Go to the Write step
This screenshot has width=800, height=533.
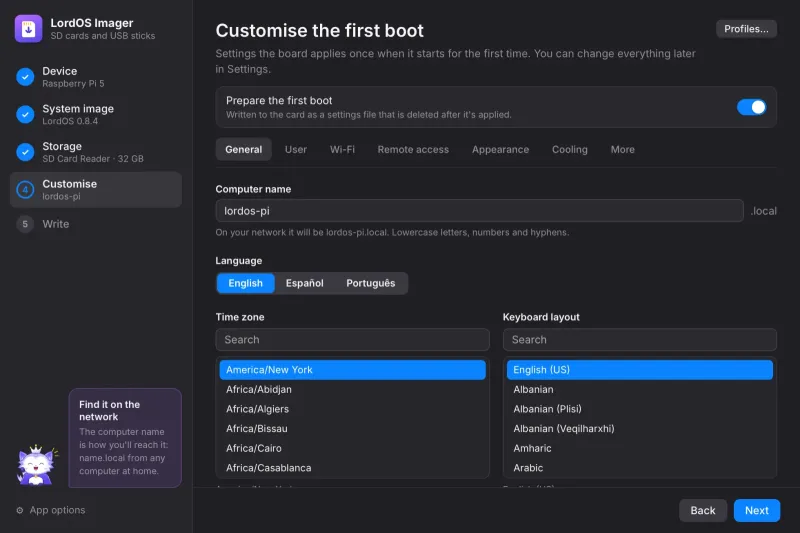[x=96, y=224]
